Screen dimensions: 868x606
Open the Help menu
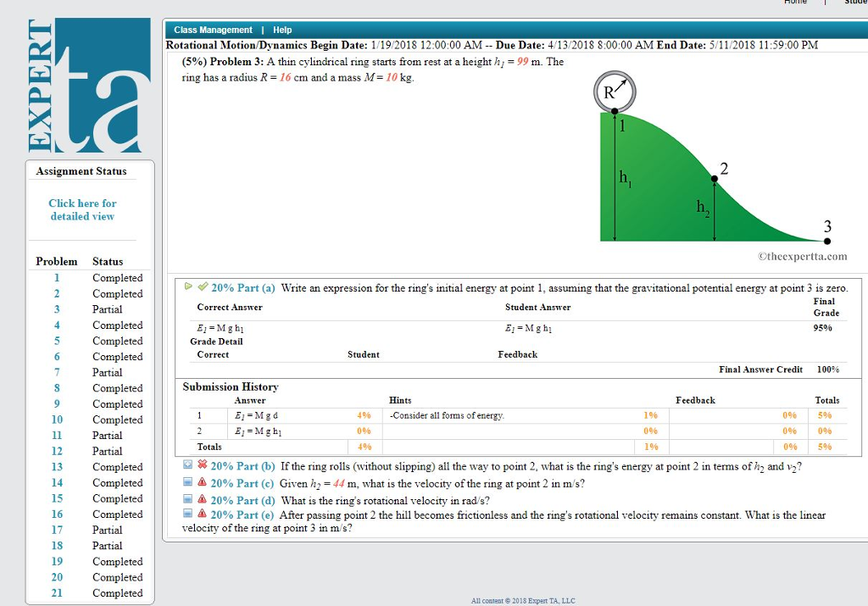point(281,30)
